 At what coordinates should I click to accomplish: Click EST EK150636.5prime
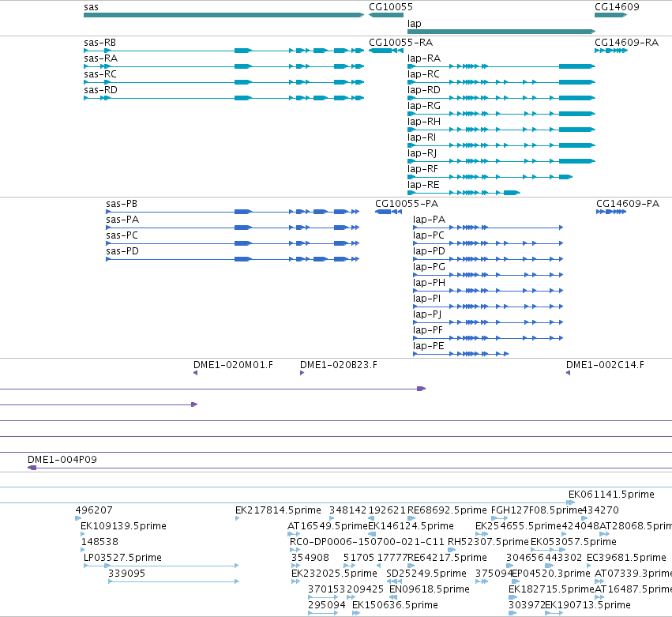coord(395,605)
